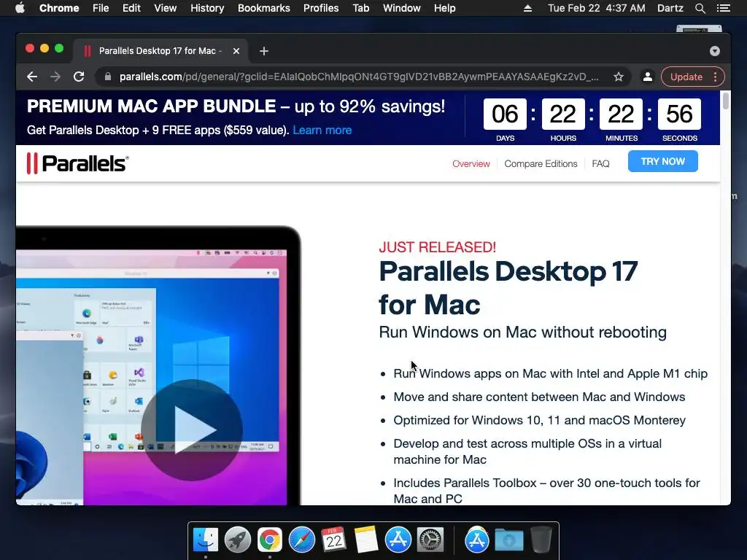Open the FAQ link
This screenshot has width=747, height=560.
point(601,164)
